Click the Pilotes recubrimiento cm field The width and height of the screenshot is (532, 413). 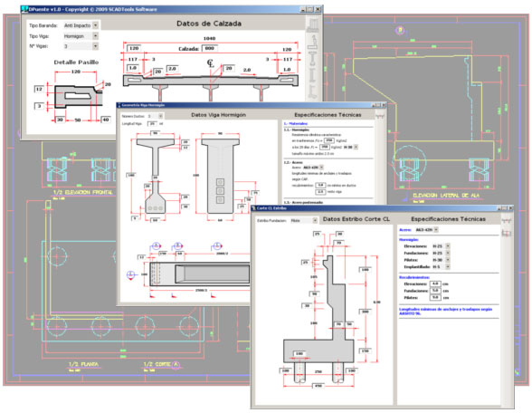point(435,297)
